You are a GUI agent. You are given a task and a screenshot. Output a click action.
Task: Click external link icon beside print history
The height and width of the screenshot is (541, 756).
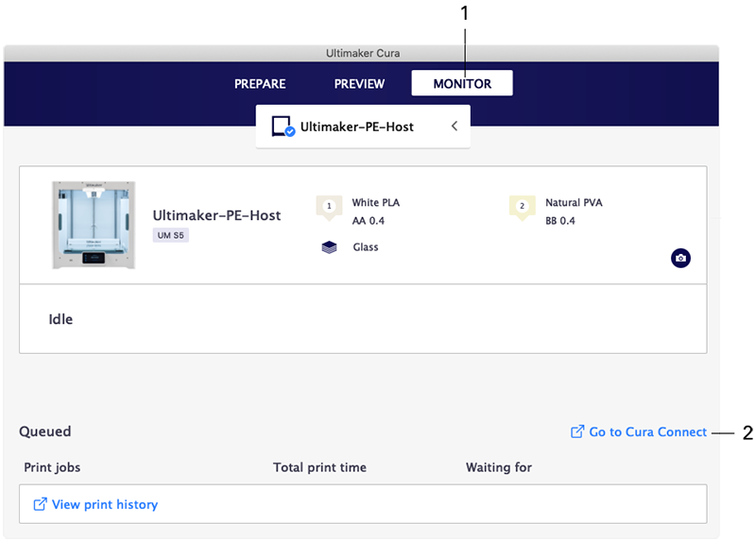pyautogui.click(x=40, y=504)
